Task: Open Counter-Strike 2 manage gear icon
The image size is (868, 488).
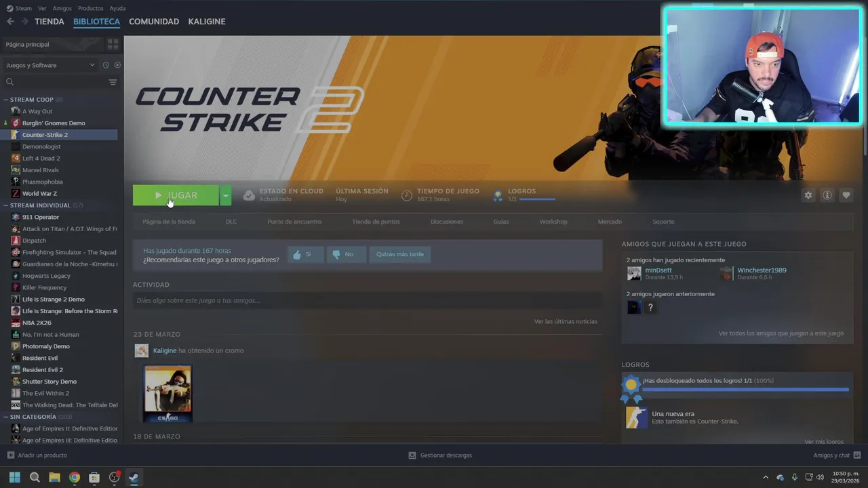Action: click(x=808, y=195)
